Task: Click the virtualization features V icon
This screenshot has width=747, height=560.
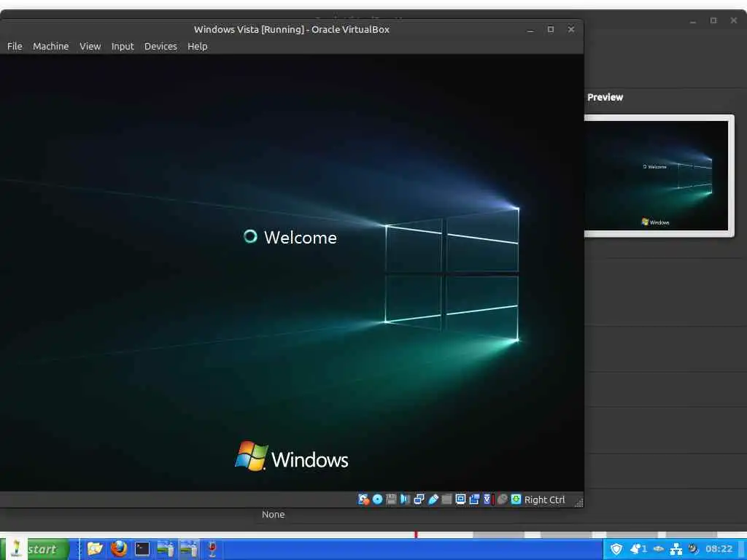Action: 488,499
